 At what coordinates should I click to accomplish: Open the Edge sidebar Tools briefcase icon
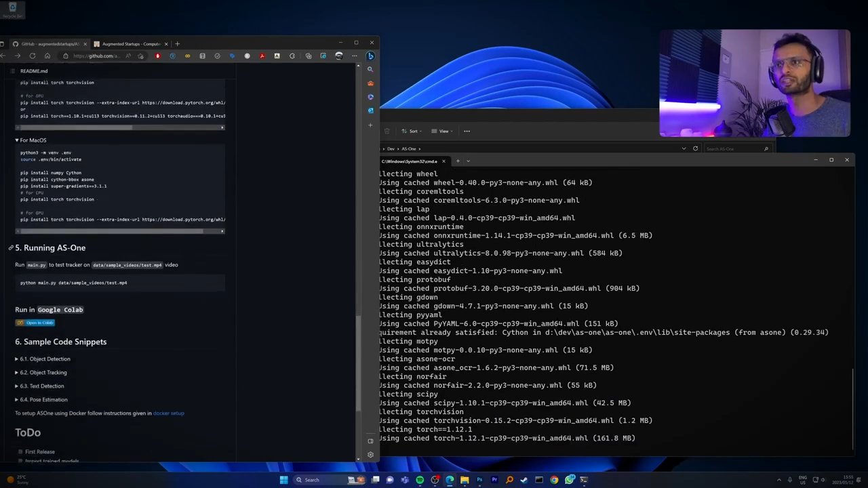[x=370, y=83]
